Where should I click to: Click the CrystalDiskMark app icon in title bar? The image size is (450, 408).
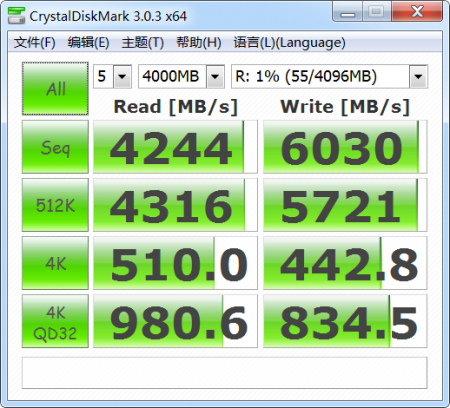coord(16,15)
